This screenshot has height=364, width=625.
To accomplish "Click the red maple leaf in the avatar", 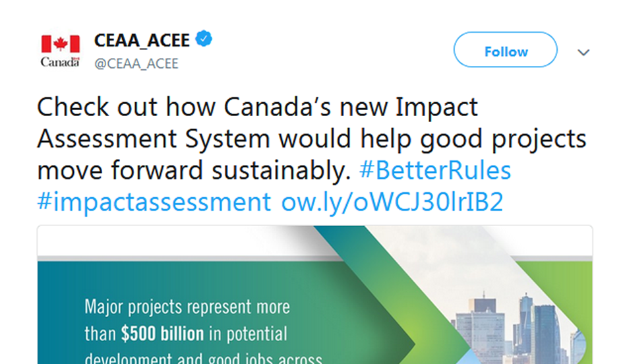I will (60, 44).
